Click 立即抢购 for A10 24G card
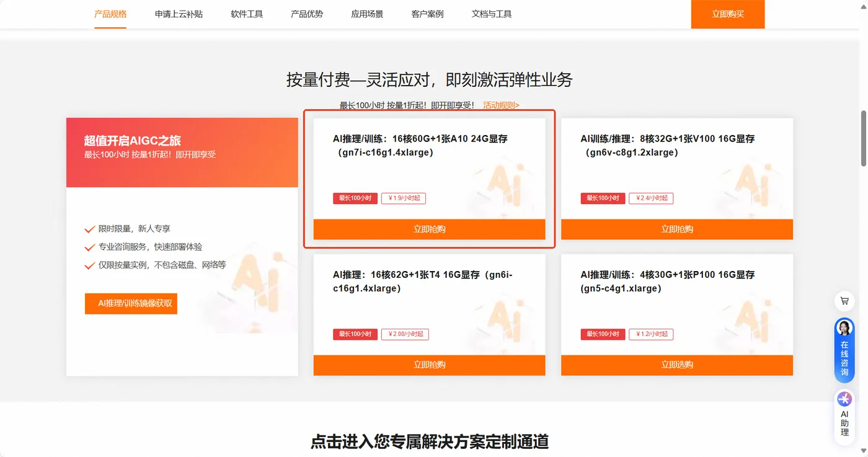 [x=429, y=229]
